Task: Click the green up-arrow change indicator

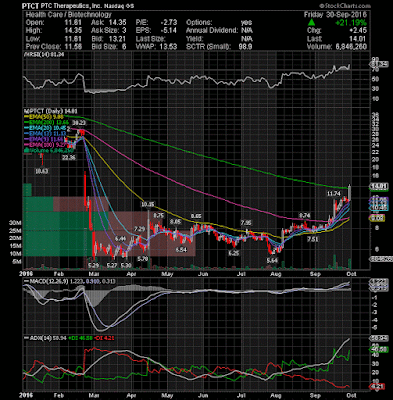Action: click(311, 23)
